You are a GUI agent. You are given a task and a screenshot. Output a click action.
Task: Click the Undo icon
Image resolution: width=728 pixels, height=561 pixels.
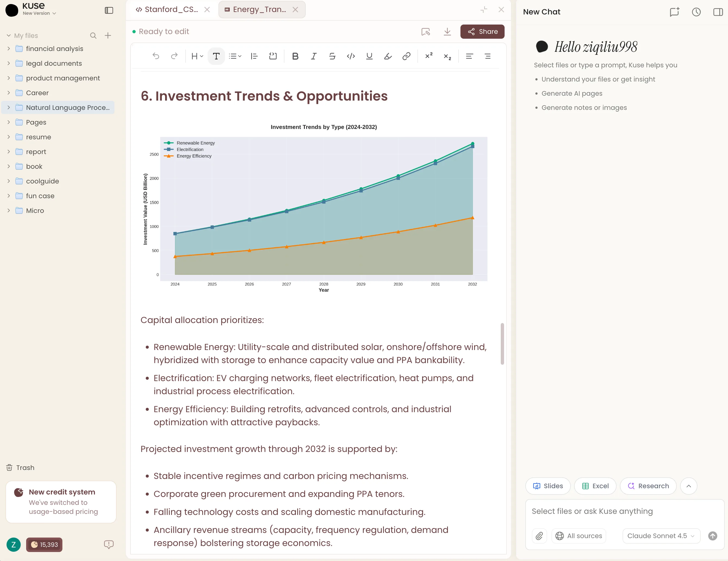click(x=156, y=56)
